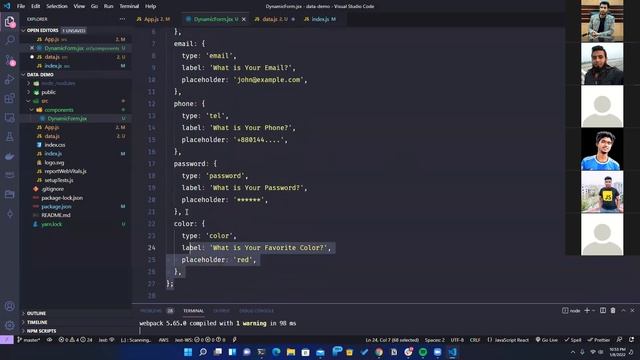Open reportWebVitals.js in the file tree
Viewport: 640px width, 360px height.
coord(65,171)
